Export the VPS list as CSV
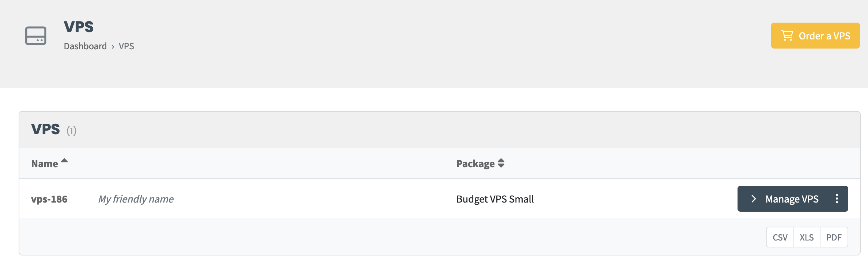 pyautogui.click(x=780, y=238)
